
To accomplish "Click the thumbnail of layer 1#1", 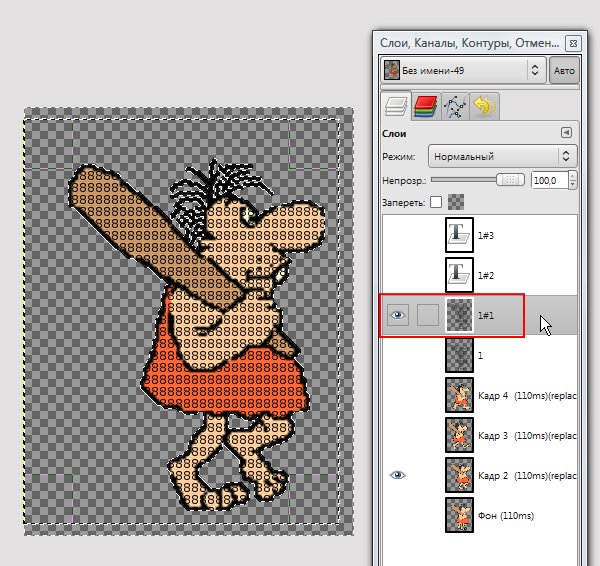I will click(459, 315).
